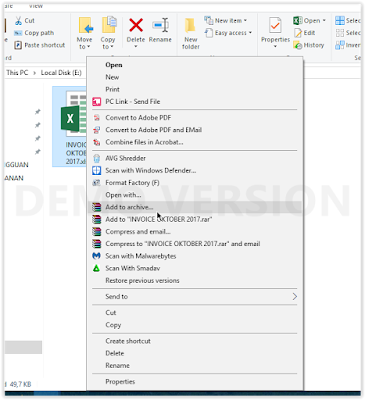
Task: Open the ribbon Delete dropdown arrow
Action: (x=136, y=46)
